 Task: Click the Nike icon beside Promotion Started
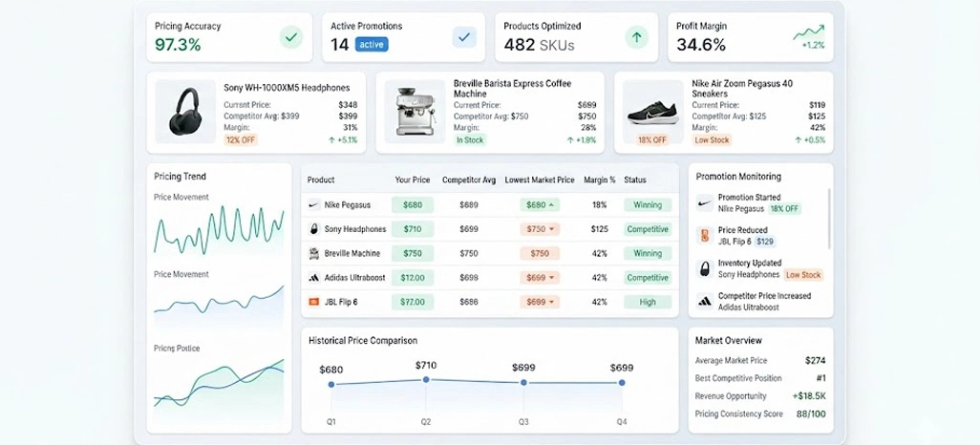click(x=705, y=202)
